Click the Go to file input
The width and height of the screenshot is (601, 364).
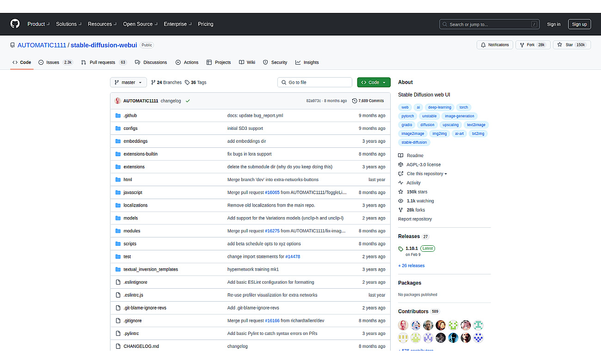click(x=315, y=82)
